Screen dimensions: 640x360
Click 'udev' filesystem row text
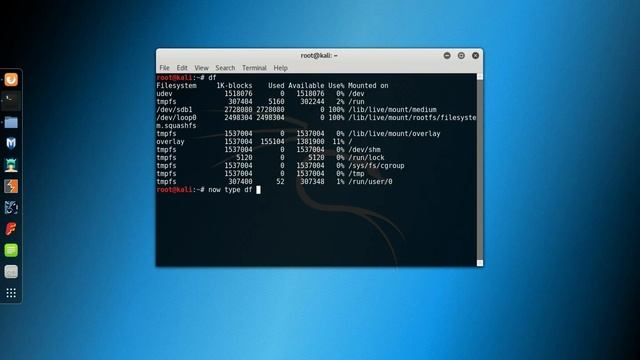[164, 93]
